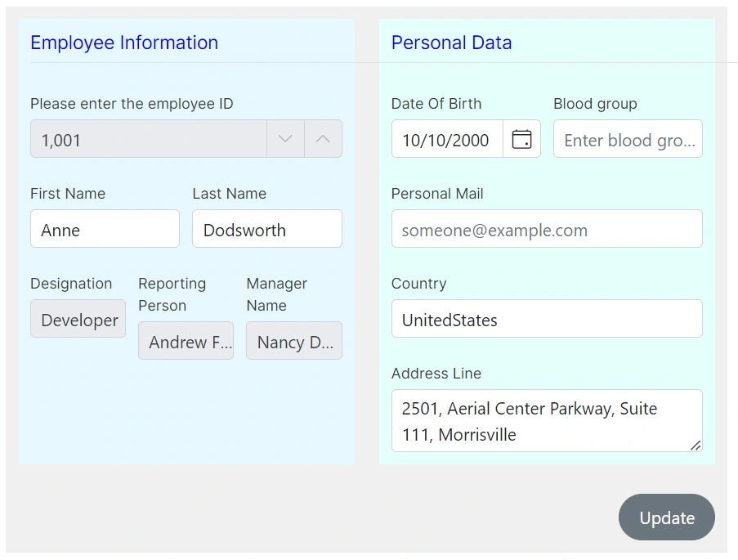Click the Update button

(666, 517)
